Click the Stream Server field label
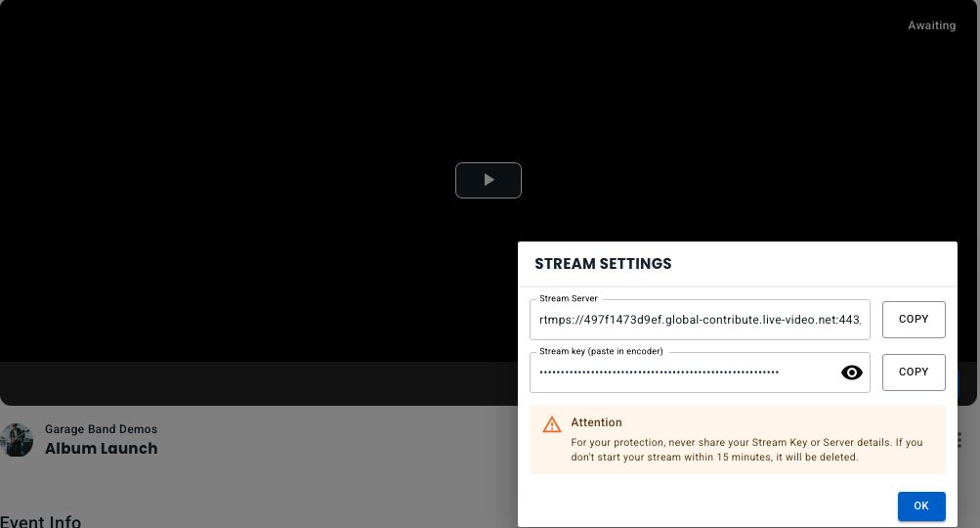This screenshot has height=528, width=980. (569, 298)
